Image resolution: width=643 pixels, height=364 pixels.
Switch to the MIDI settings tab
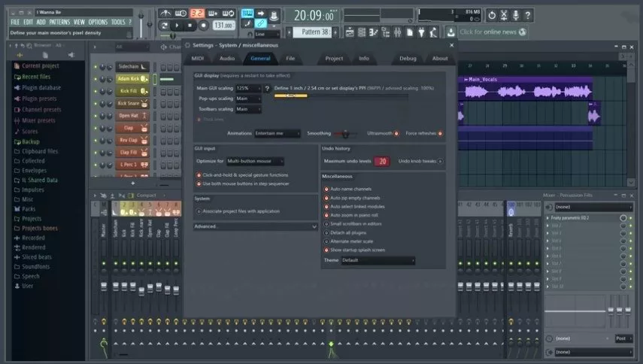[198, 58]
